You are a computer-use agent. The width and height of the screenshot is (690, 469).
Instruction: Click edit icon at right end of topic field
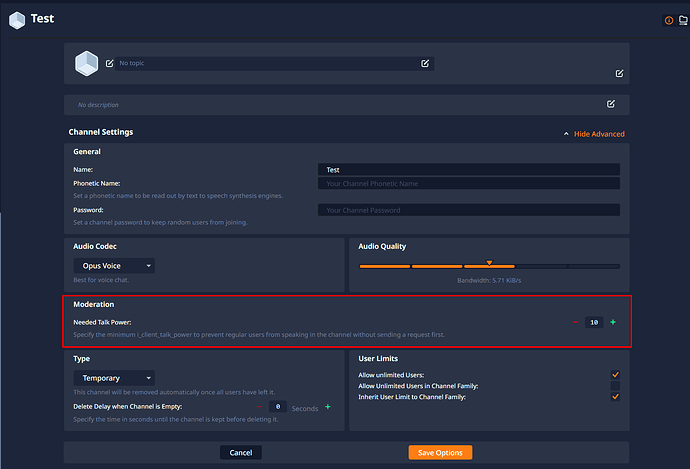click(425, 63)
